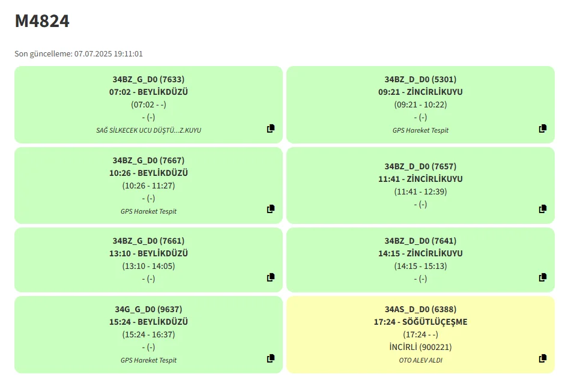
Task: Click the OTO ALEV ALDI note
Action: 420,360
